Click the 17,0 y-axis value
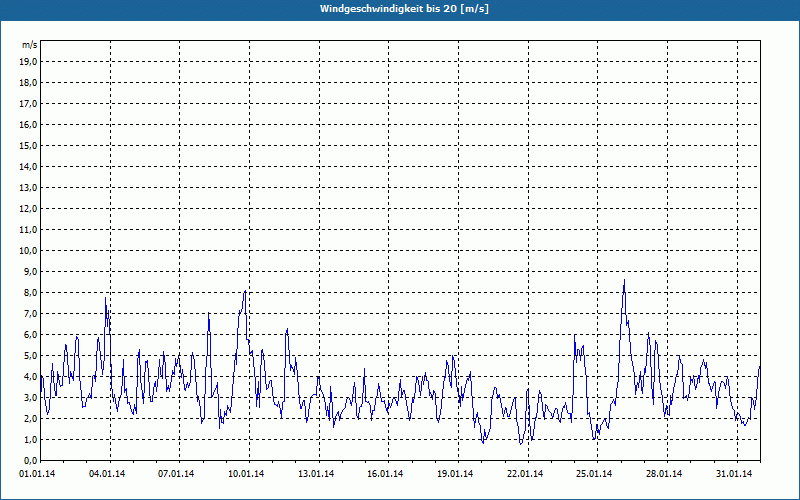Screen dimensions: 800x500 coord(28,104)
